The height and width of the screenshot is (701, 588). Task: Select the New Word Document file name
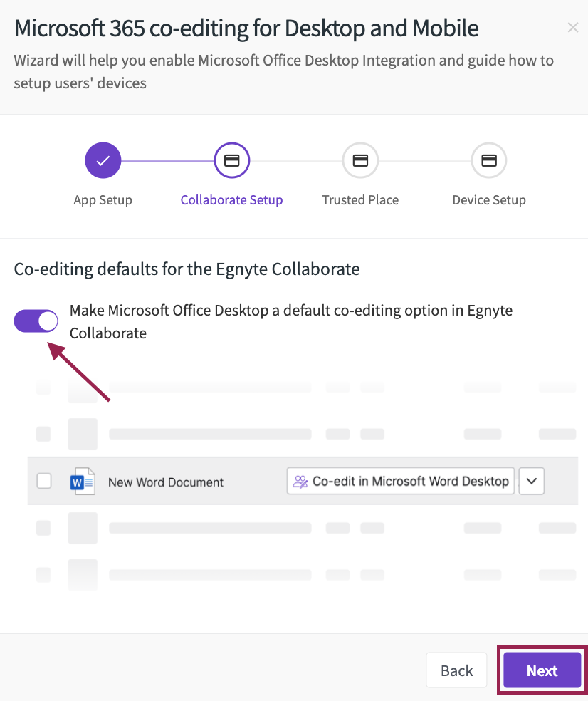pos(166,482)
